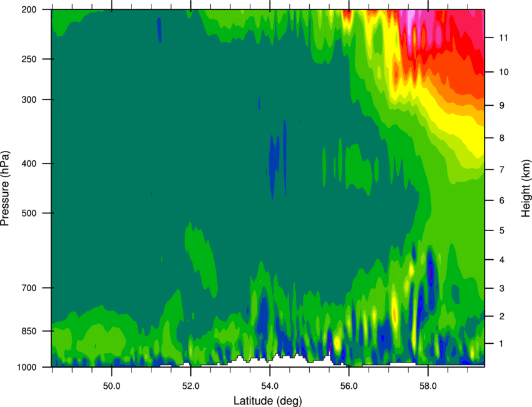Click the 200 pressure tick label

tap(29, 9)
